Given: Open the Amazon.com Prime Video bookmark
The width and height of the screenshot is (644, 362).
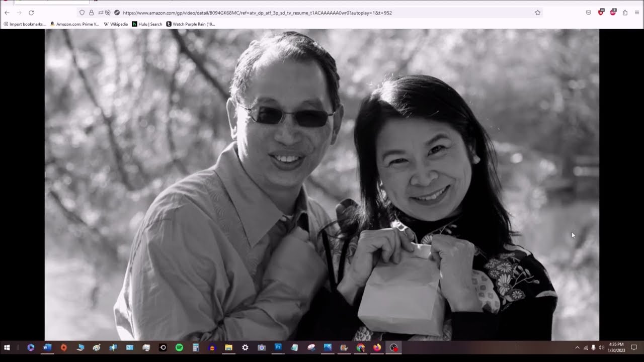Looking at the screenshot, I should pos(75,24).
